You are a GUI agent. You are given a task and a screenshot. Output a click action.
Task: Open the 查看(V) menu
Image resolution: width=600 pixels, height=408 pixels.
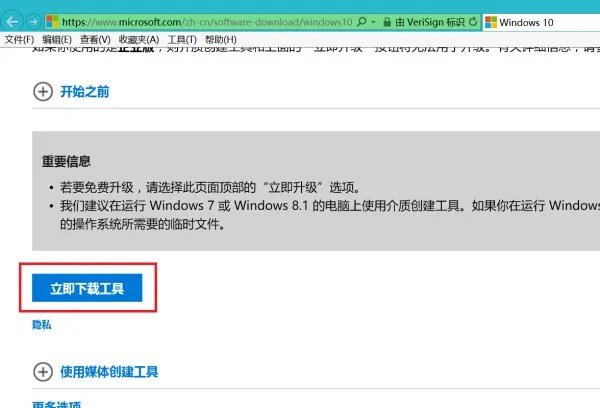tap(95, 39)
